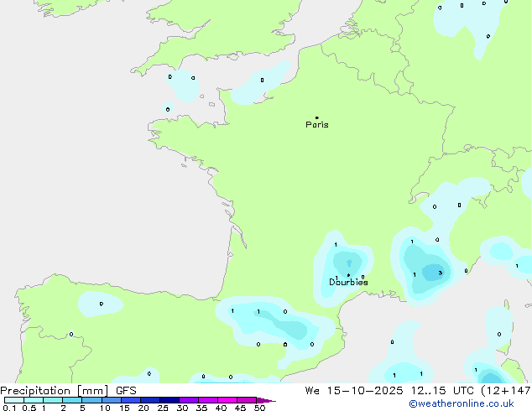Click the '0.1' legend scale label

(x=9, y=408)
